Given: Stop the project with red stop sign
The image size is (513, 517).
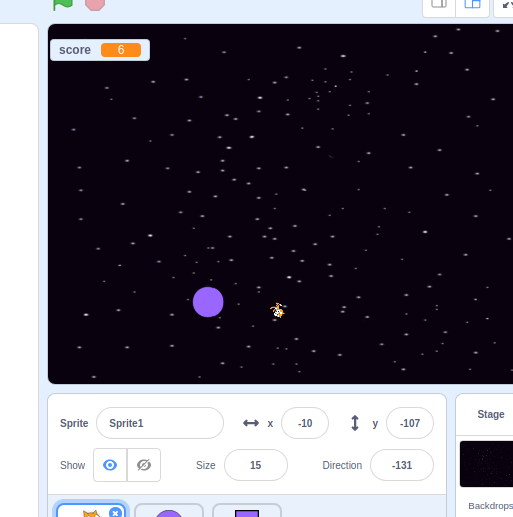Looking at the screenshot, I should 95,4.
